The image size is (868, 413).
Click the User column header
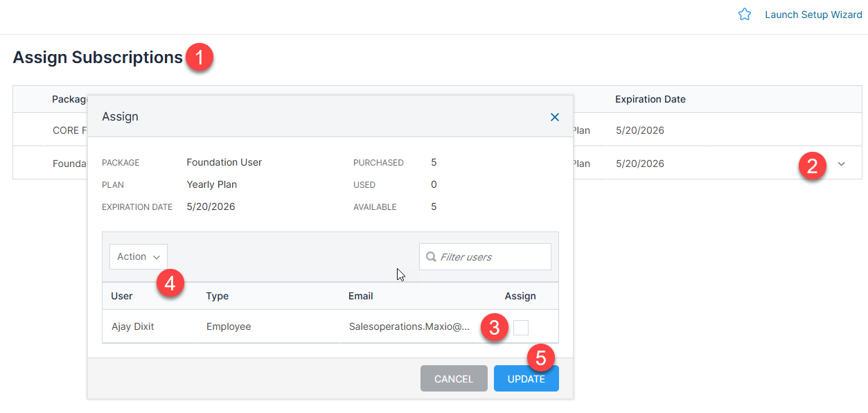[x=121, y=296]
